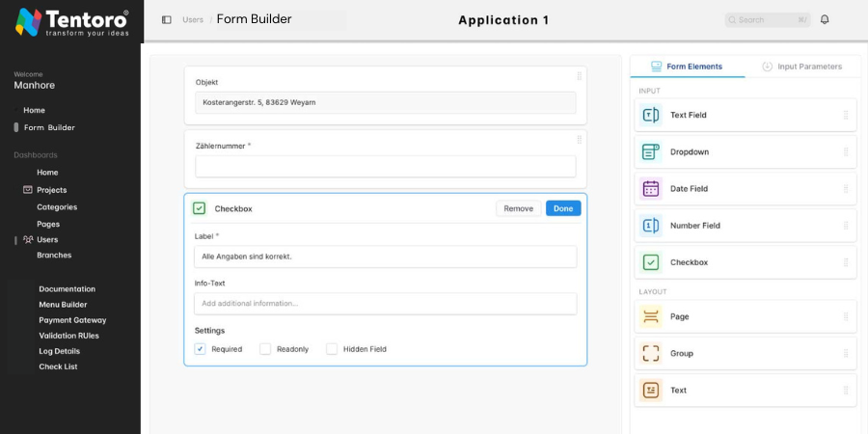Click the drag handle of Page element
The width and height of the screenshot is (868, 434).
coord(845,316)
